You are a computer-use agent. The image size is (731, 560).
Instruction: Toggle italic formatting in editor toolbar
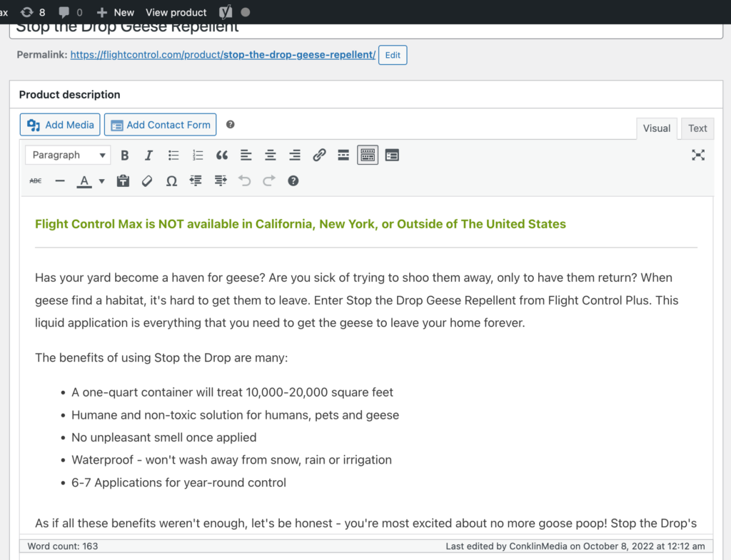(x=148, y=155)
